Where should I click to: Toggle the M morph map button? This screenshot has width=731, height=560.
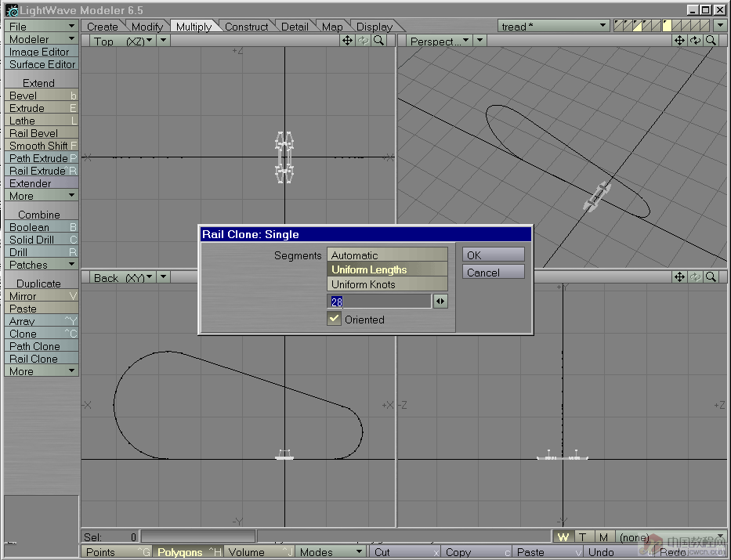pos(604,537)
